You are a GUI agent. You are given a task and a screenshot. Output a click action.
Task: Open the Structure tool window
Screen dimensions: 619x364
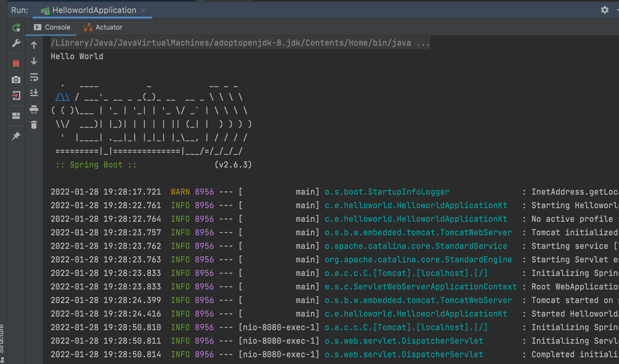pos(2,339)
